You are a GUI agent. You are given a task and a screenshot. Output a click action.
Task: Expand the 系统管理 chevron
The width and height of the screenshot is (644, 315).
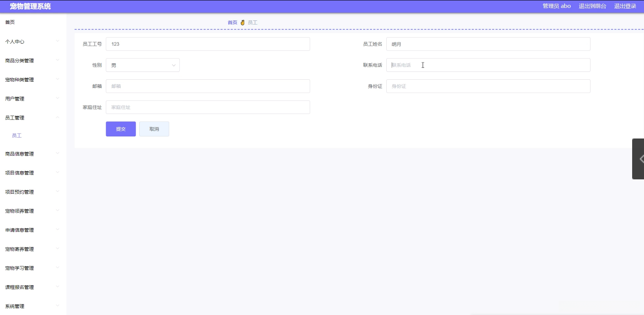[58, 306]
